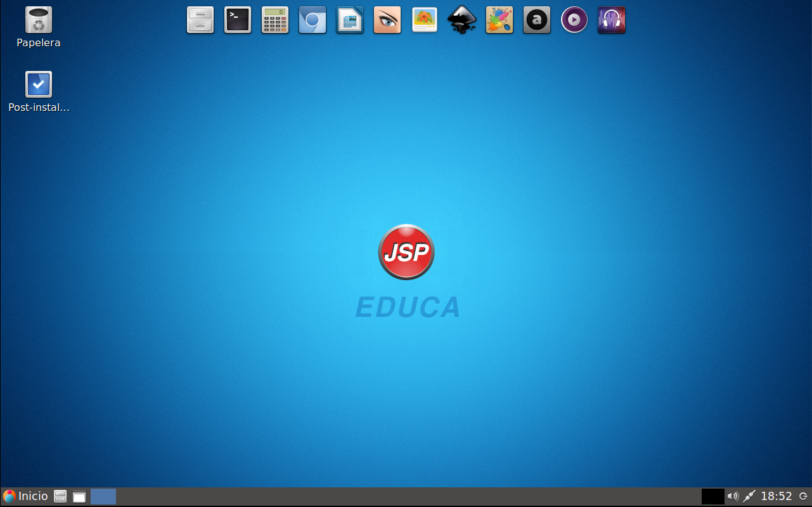The image size is (812, 507).
Task: Open the paint splash drawing program
Action: pos(499,20)
